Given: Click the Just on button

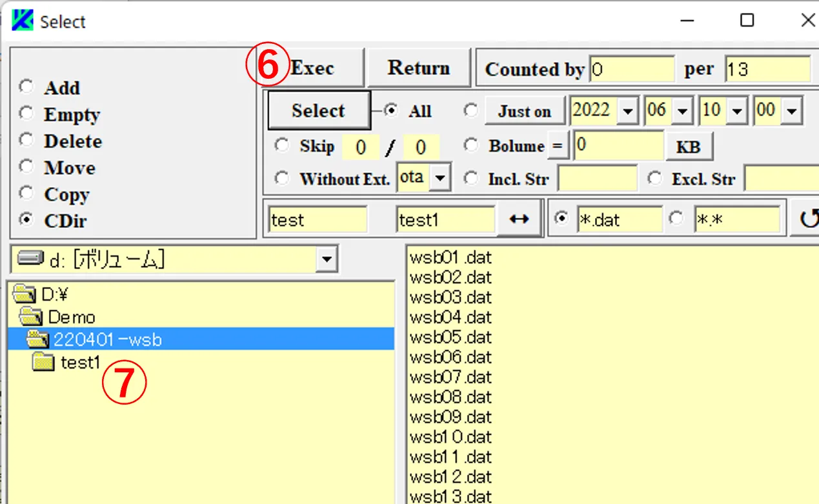Looking at the screenshot, I should (524, 112).
